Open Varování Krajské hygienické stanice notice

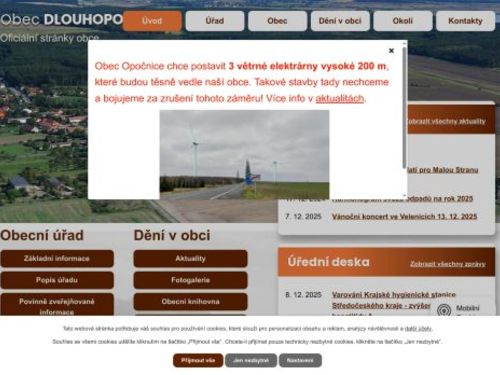[394, 300]
